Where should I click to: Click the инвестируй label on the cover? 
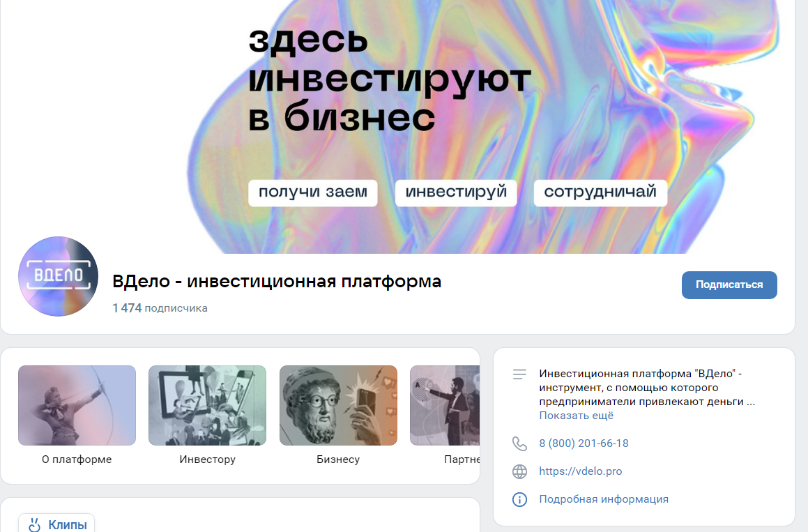[x=456, y=192]
